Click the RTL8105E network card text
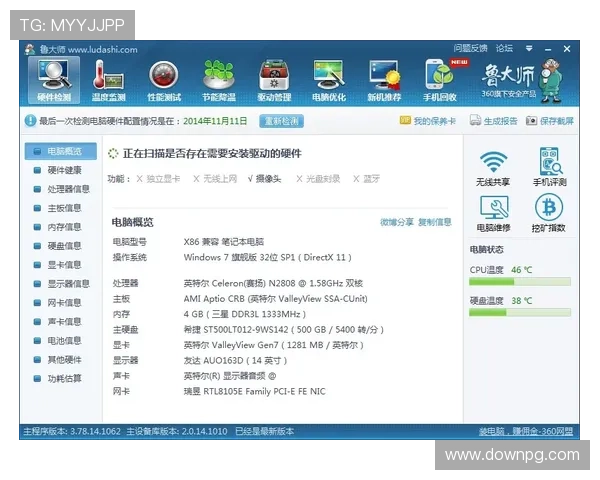This screenshot has height=480, width=600. point(254,391)
